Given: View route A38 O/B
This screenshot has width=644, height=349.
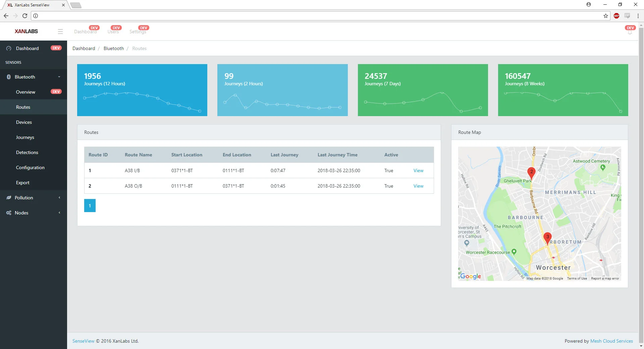Looking at the screenshot, I should pyautogui.click(x=418, y=186).
